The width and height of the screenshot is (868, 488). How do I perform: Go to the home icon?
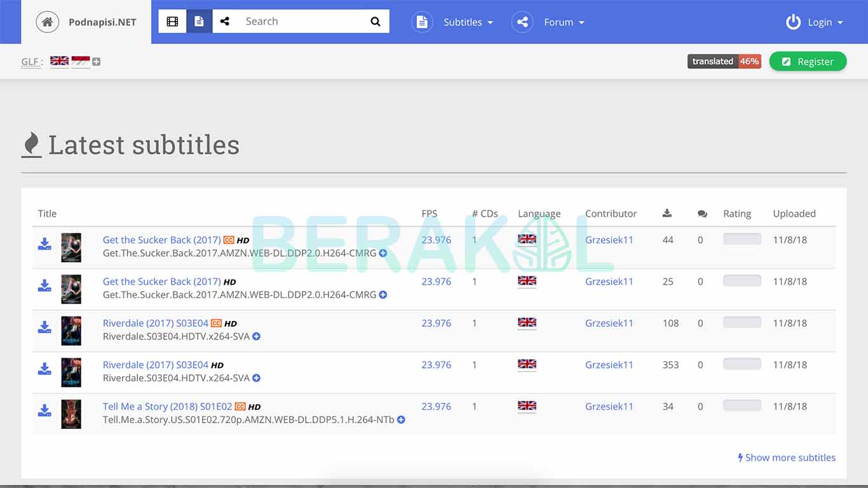pos(46,22)
